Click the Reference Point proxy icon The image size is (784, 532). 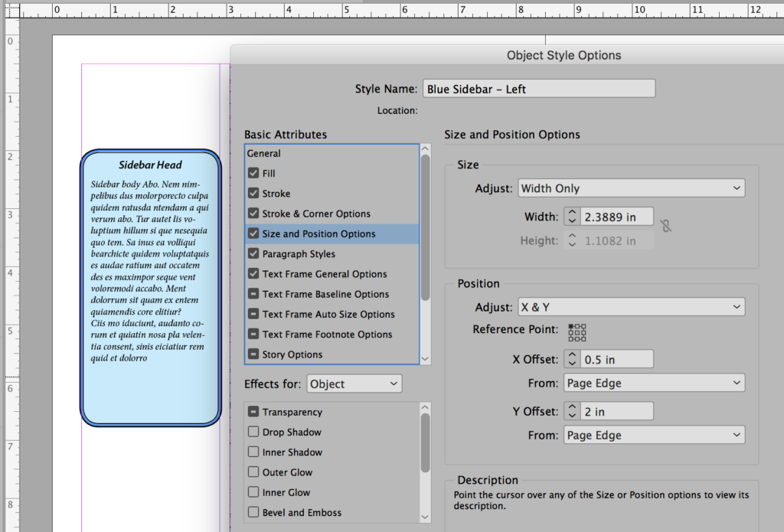tap(577, 332)
